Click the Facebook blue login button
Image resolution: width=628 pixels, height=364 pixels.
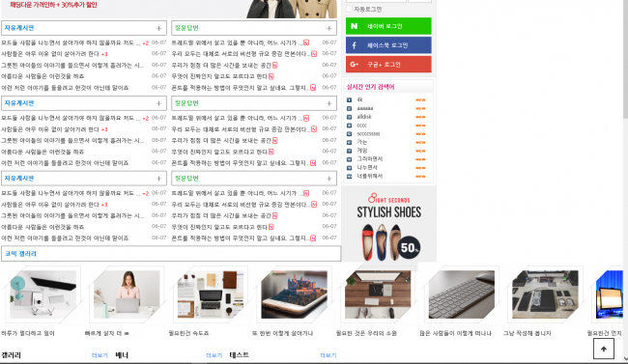click(x=388, y=45)
